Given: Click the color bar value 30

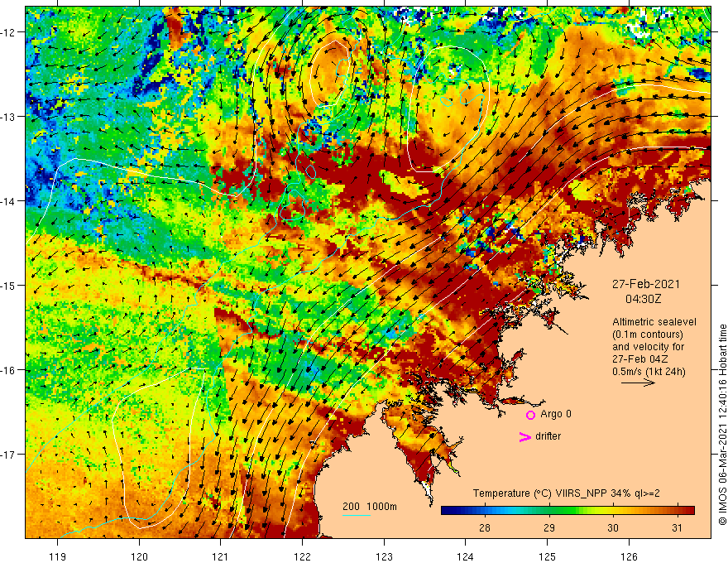Looking at the screenshot, I should click(x=613, y=528).
